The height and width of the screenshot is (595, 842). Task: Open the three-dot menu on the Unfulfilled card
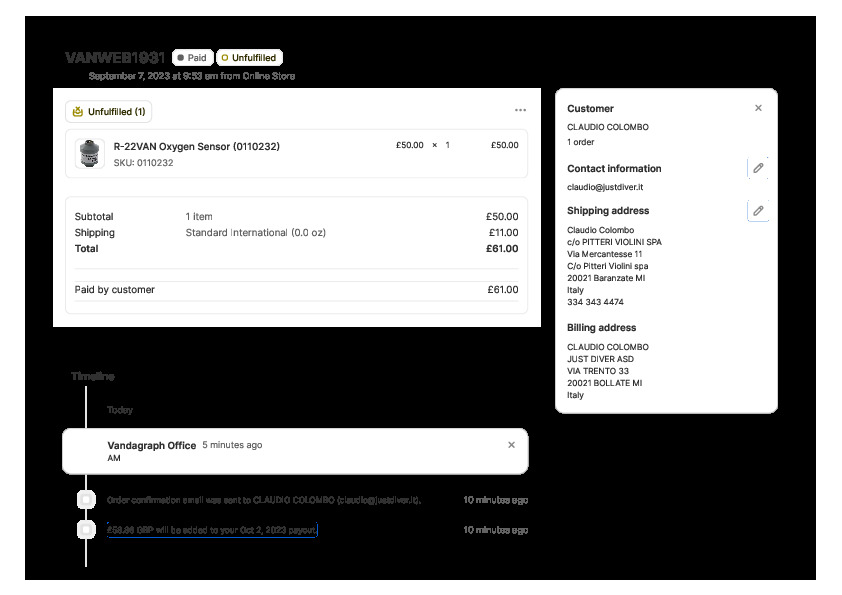[520, 110]
